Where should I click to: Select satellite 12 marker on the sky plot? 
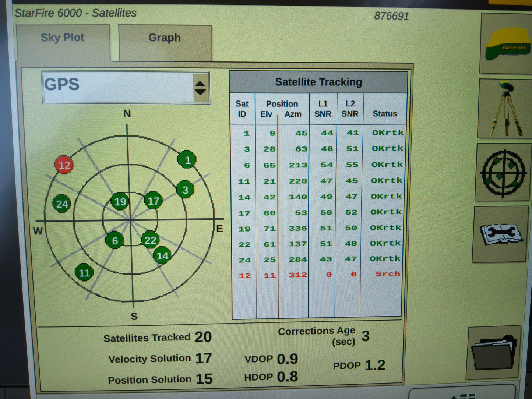63,165
